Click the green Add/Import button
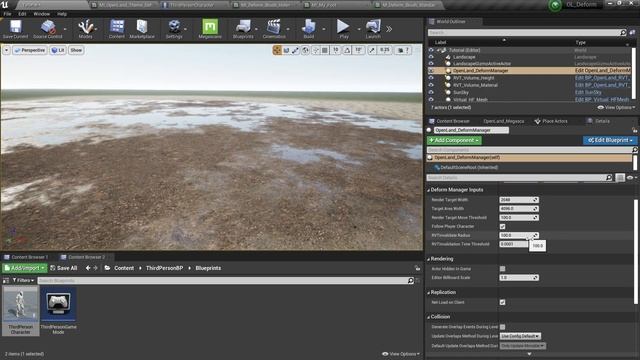Viewport: 640px width, 360px height. tap(24, 268)
